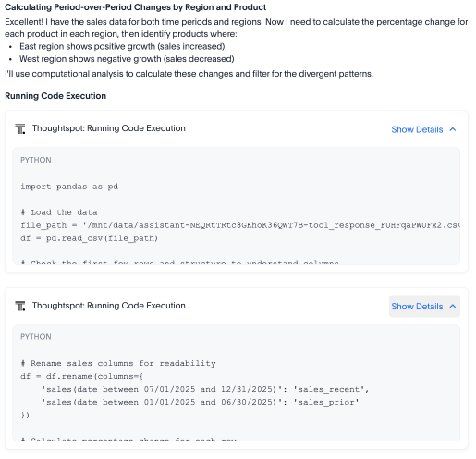
Task: Click first card title Thoughtspot: Running Code Execution
Action: 109,128
